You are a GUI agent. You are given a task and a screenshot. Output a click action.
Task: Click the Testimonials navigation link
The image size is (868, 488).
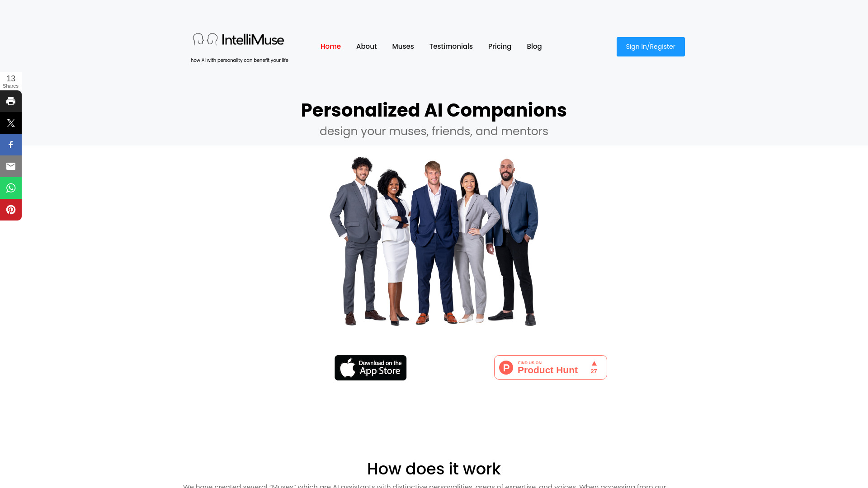click(x=451, y=47)
